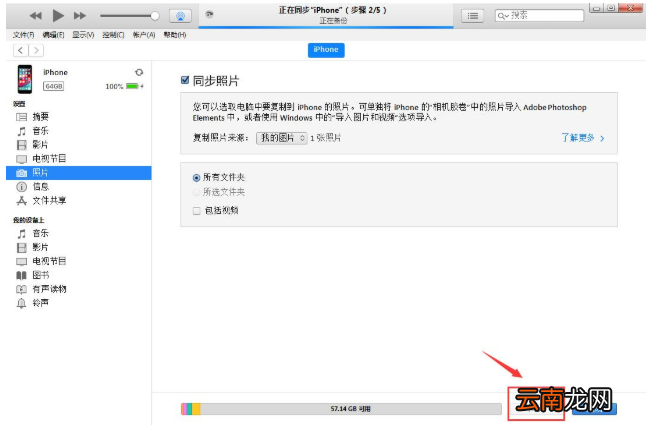This screenshot has width=649, height=428.
Task: Click the 了解更多 link
Action: click(x=583, y=138)
